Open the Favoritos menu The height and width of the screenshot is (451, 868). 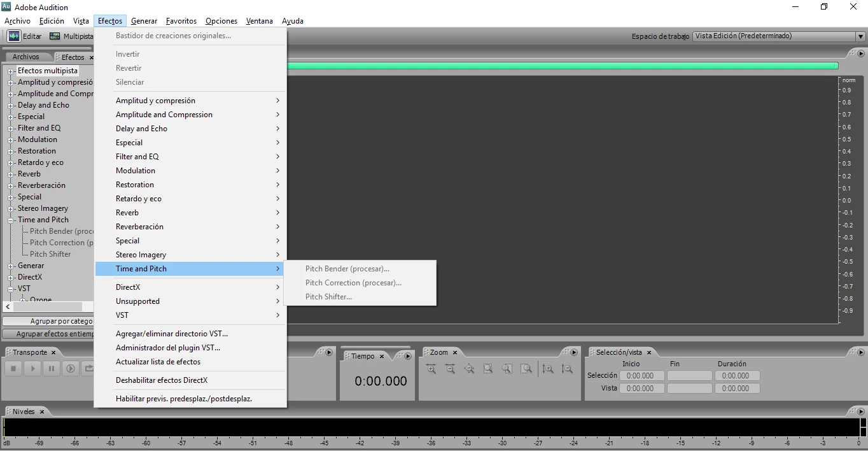pyautogui.click(x=181, y=21)
